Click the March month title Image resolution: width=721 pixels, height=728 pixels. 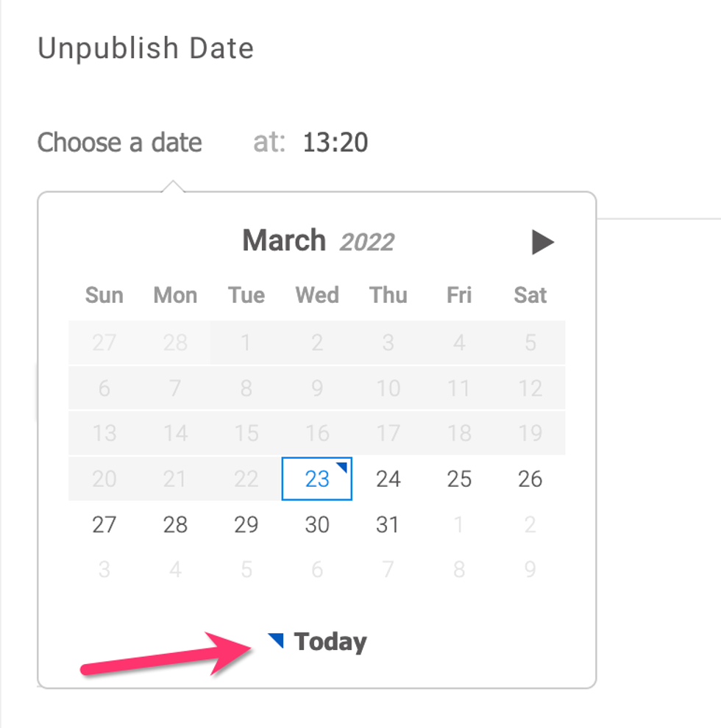(284, 240)
